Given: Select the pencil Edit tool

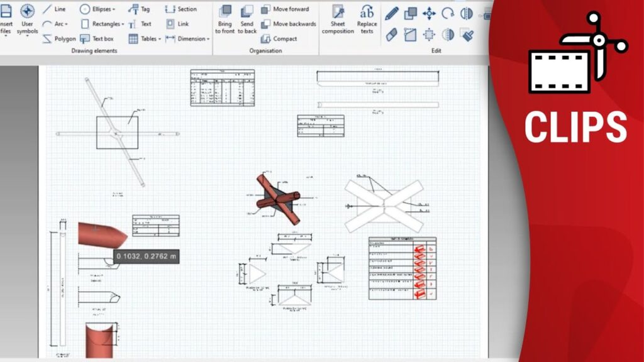Looking at the screenshot, I should [392, 13].
